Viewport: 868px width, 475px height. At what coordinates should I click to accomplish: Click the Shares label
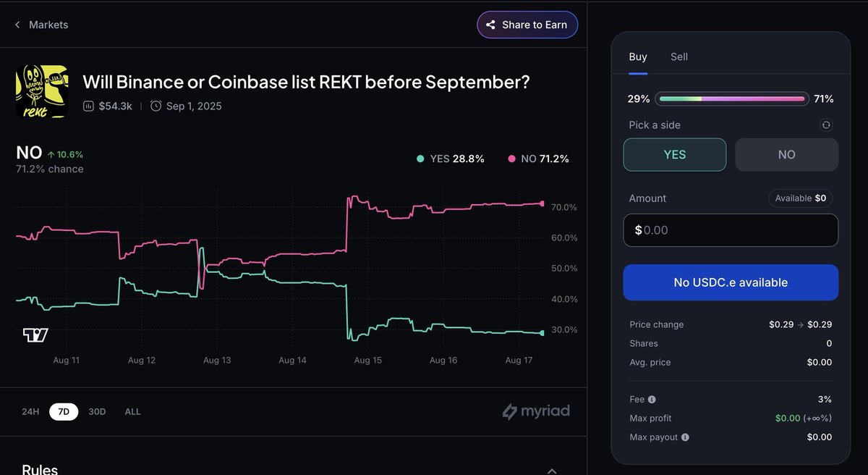[x=644, y=343]
